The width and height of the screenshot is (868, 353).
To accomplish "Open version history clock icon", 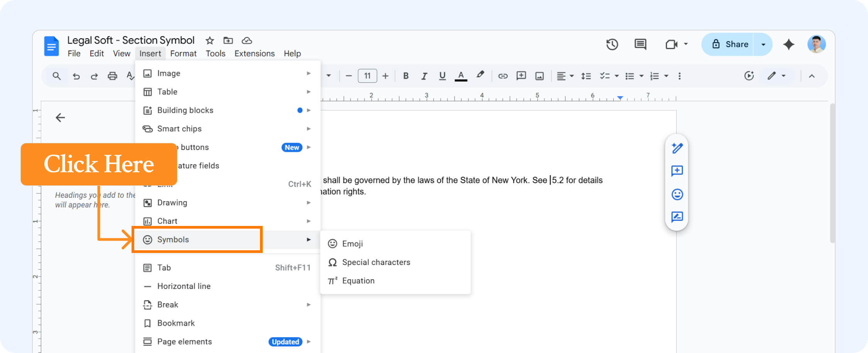I will tap(612, 44).
